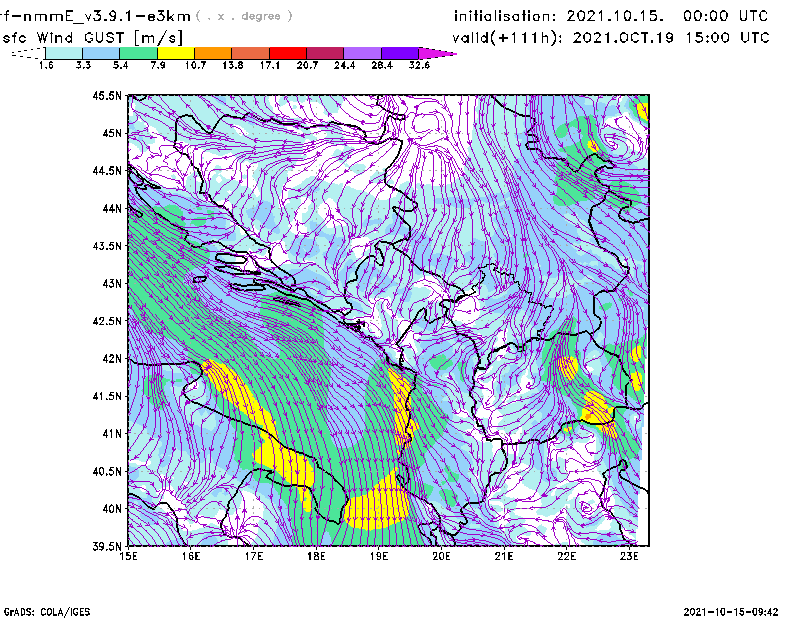Click the 'valid(+111h): 2021.OCT.19 15:00 UTC' line

611,38
